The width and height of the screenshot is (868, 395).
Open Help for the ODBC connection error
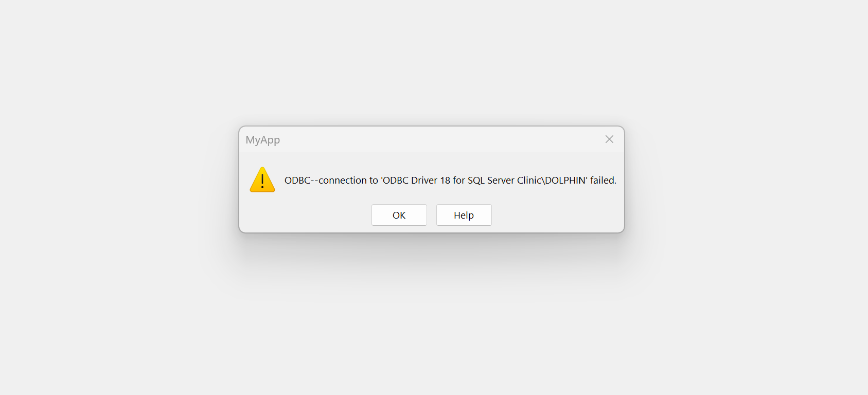464,215
